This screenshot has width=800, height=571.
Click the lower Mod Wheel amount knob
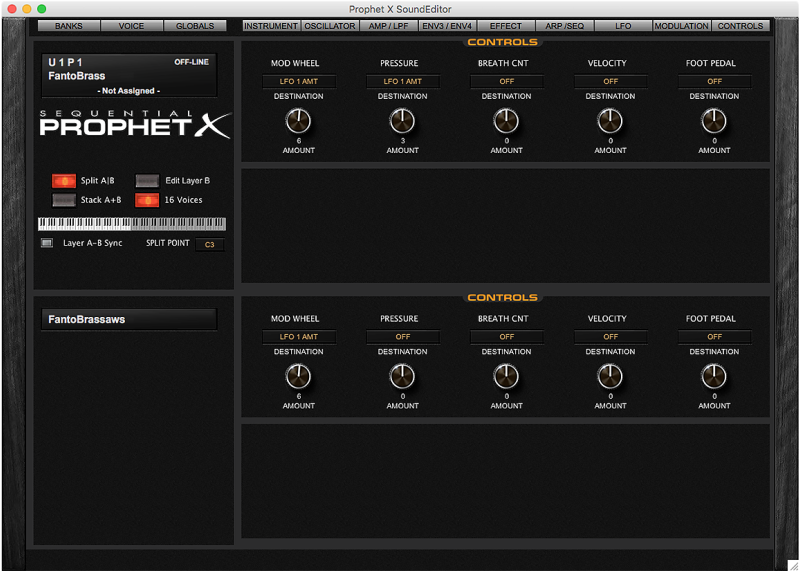pos(298,376)
